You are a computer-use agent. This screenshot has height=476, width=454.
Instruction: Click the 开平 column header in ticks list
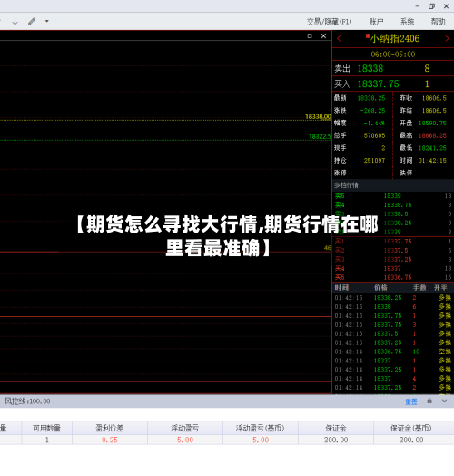point(440,288)
